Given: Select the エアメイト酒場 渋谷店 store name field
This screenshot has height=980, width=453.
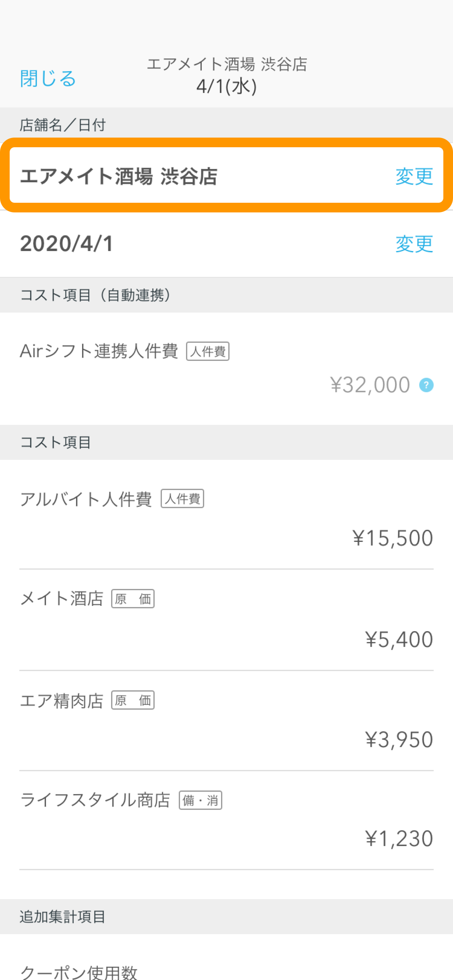Looking at the screenshot, I should point(226,175).
